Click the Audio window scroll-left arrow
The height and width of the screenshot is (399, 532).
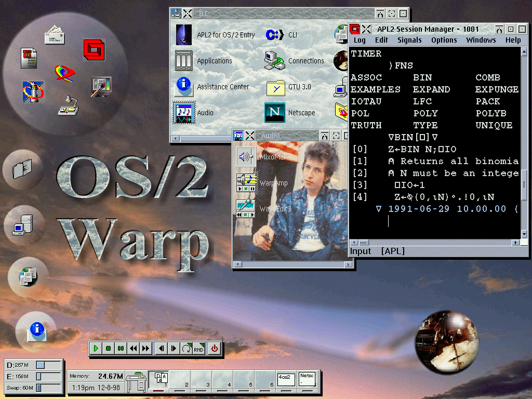click(238, 264)
